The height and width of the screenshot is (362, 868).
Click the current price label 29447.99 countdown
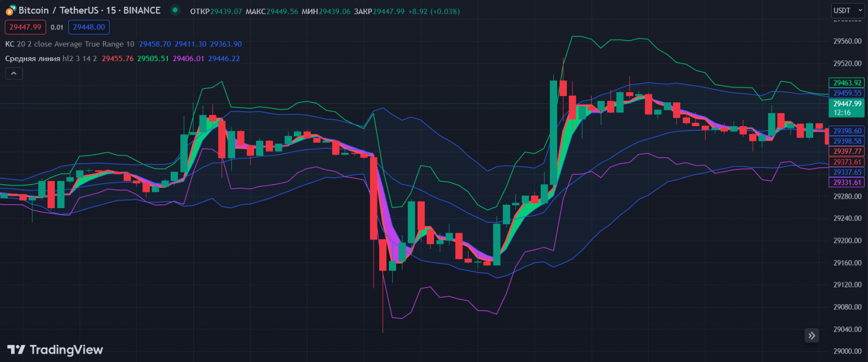[847, 107]
